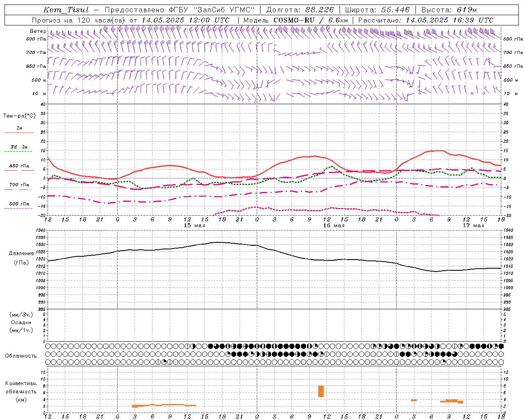The height and width of the screenshot is (420, 525).
Task: Click the Широта: 55.446 latitude value
Action: click(377, 10)
